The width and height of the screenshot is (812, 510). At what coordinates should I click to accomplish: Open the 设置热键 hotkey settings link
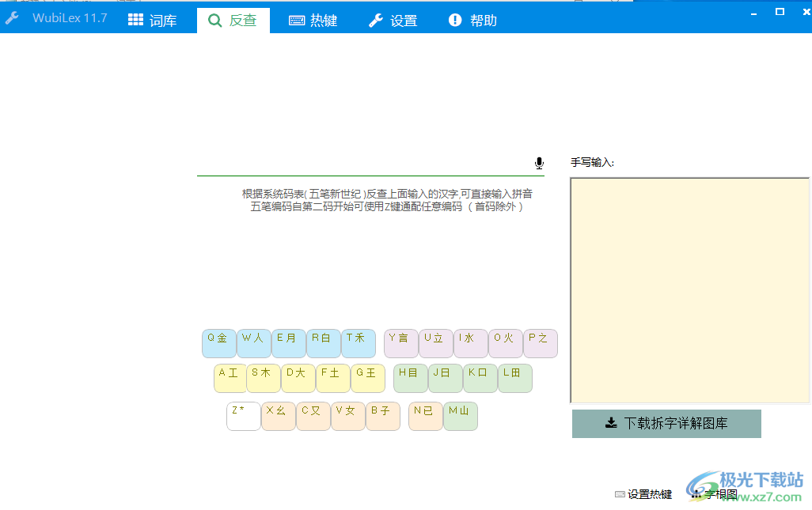[x=651, y=493]
